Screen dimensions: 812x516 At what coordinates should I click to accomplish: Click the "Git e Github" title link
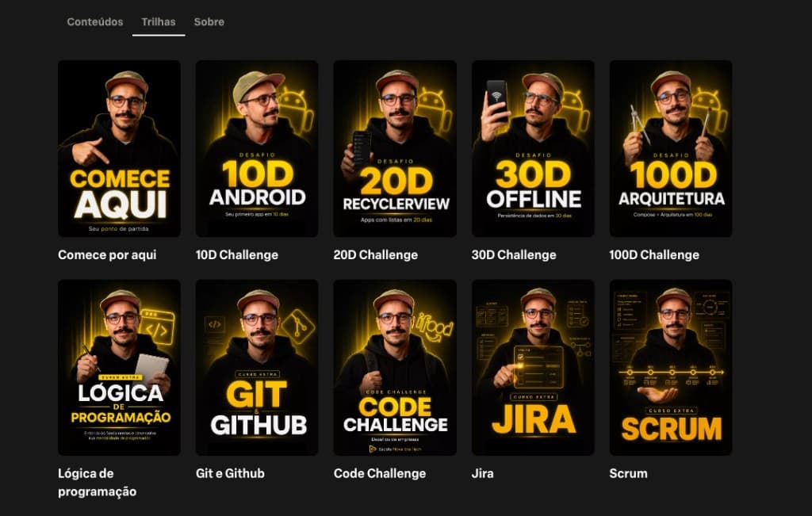tap(231, 473)
